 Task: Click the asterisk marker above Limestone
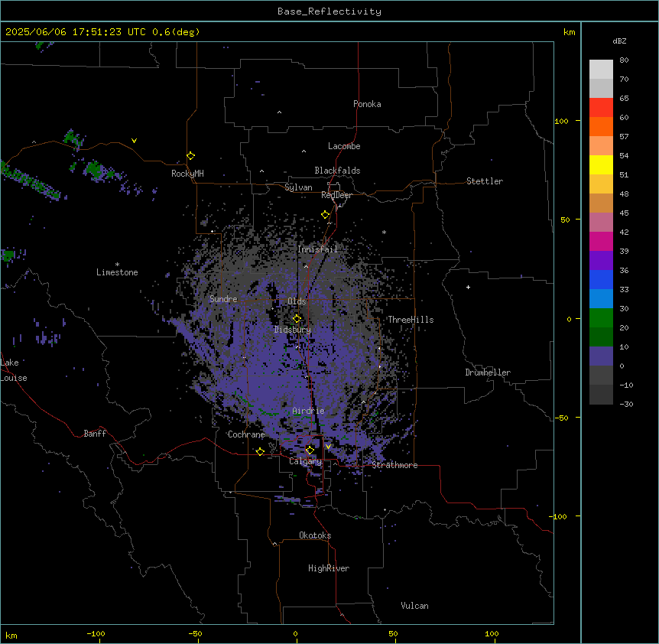coord(117,265)
